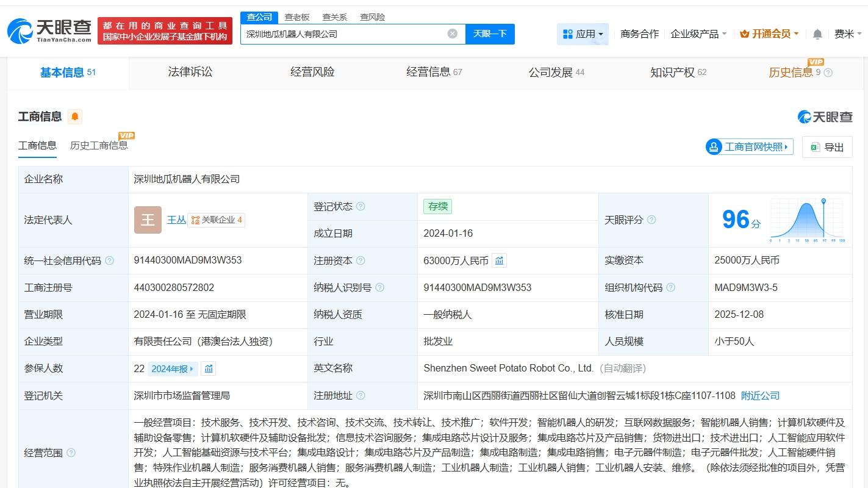Click the VIP badge on 历史信息
Screen dimensions: 868x488
(x=817, y=62)
